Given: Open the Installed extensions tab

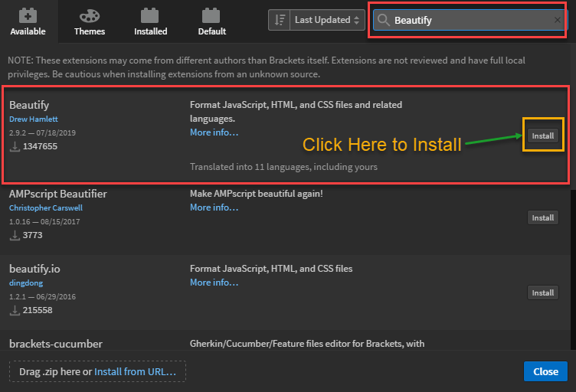Looking at the screenshot, I should [150, 21].
